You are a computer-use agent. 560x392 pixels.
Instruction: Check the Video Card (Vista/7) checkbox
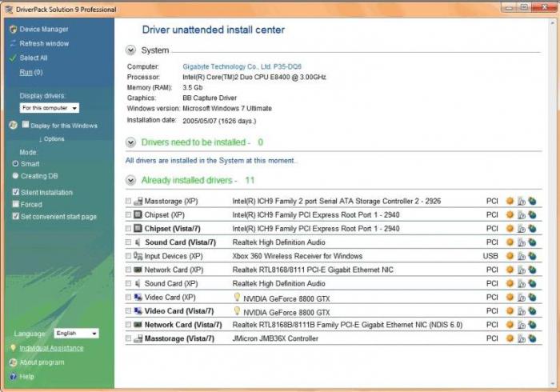(x=128, y=311)
